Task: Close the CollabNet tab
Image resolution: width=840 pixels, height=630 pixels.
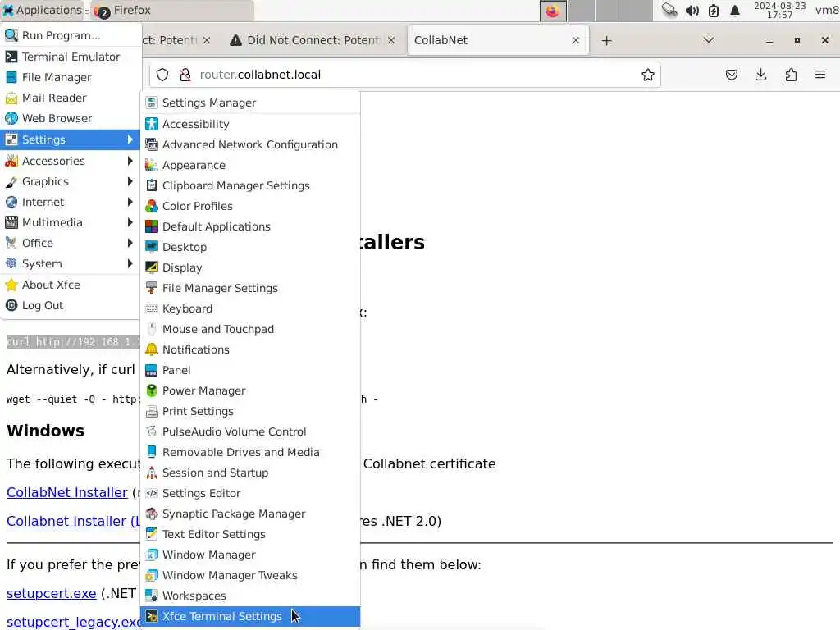Action: (575, 40)
